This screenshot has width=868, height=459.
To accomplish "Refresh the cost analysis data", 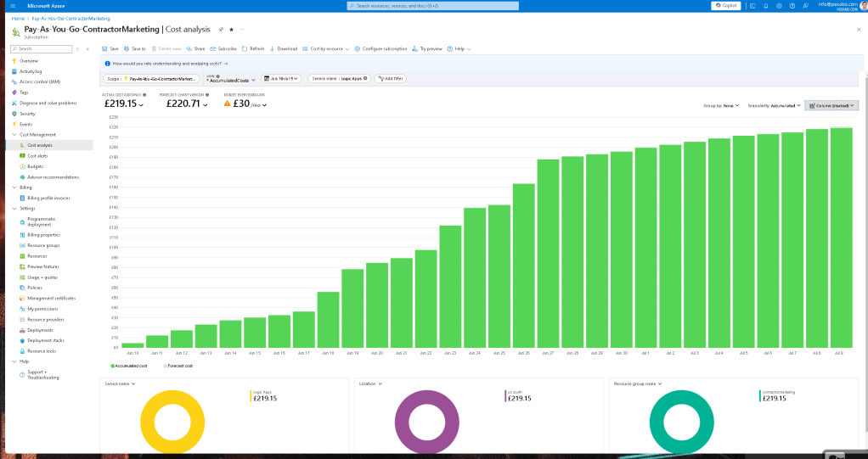I will click(253, 48).
